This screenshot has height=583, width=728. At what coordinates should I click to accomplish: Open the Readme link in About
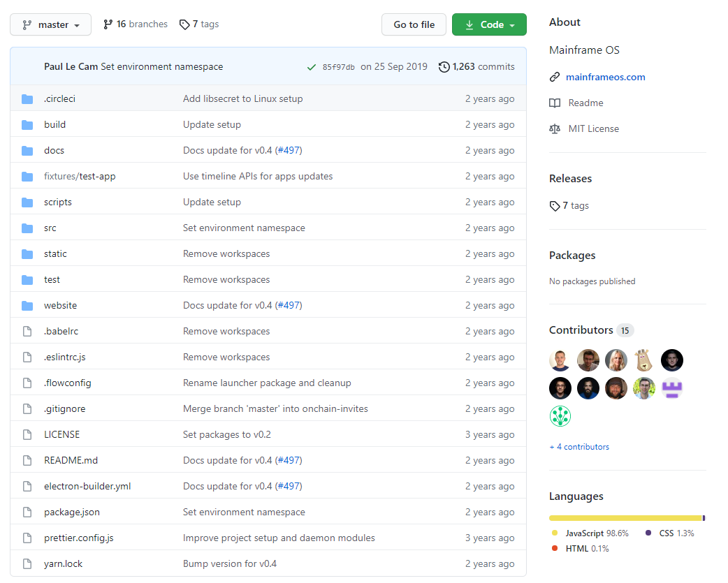point(585,103)
